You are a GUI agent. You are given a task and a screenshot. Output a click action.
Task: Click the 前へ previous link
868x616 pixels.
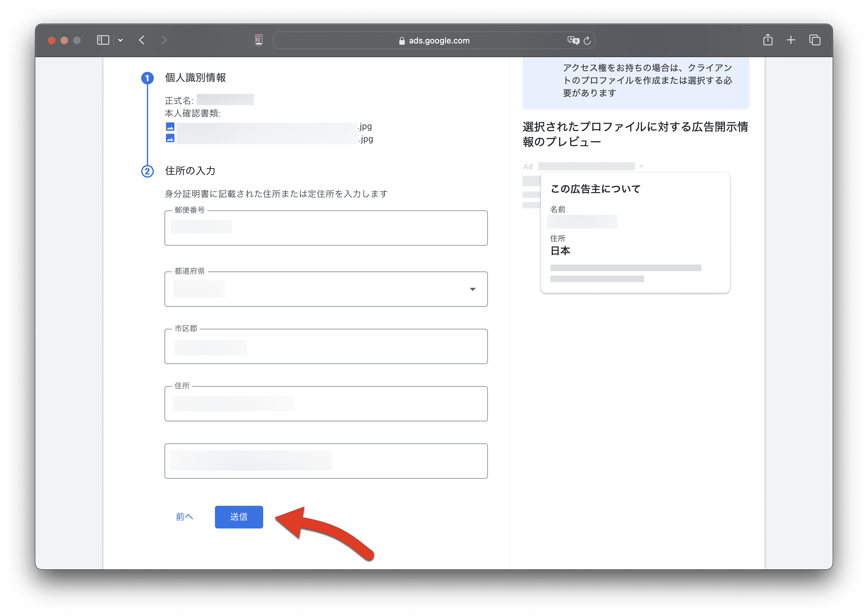[x=184, y=516]
